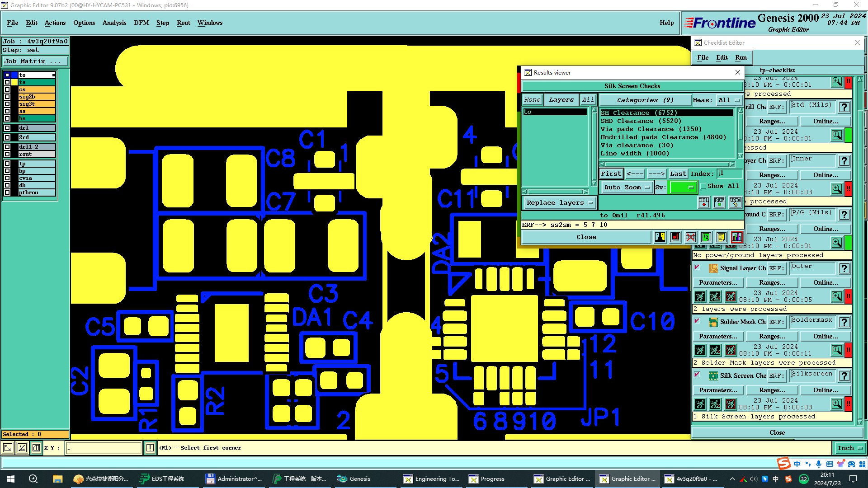The width and height of the screenshot is (868, 488).
Task: Click Signal Layer check help question mark
Action: [844, 268]
